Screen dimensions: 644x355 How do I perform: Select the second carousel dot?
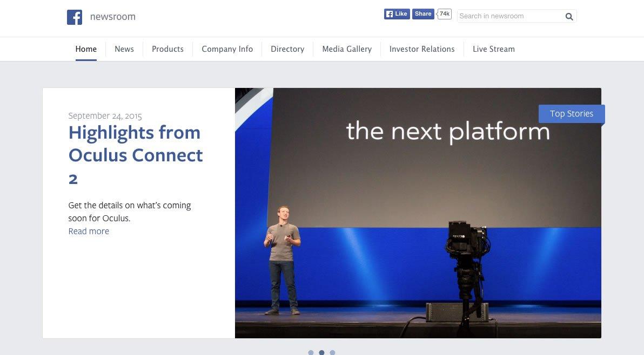321,352
